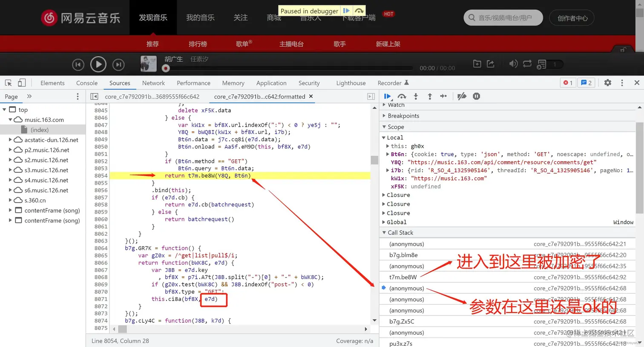644x347 pixels.
Task: Click the music player play button
Action: pyautogui.click(x=98, y=64)
